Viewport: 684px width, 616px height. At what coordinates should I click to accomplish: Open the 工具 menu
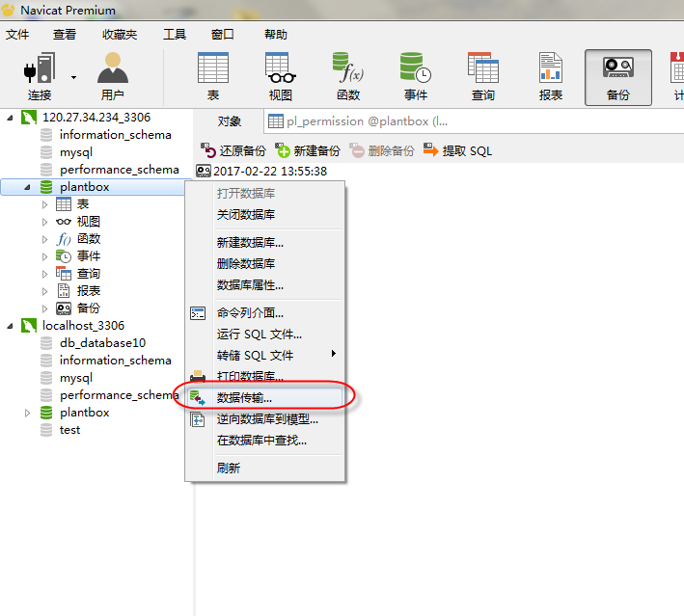tap(175, 35)
